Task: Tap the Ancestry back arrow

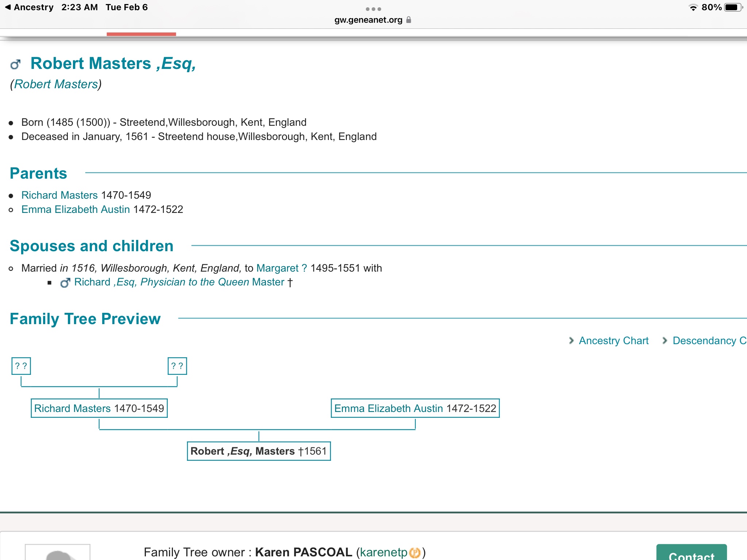Action: pos(8,7)
